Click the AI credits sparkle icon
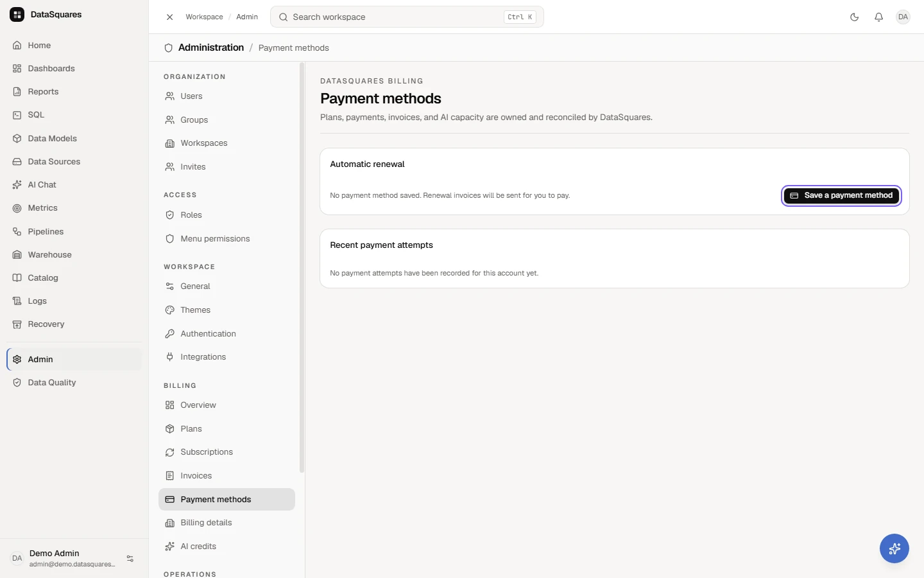This screenshot has width=924, height=578. pos(170,547)
